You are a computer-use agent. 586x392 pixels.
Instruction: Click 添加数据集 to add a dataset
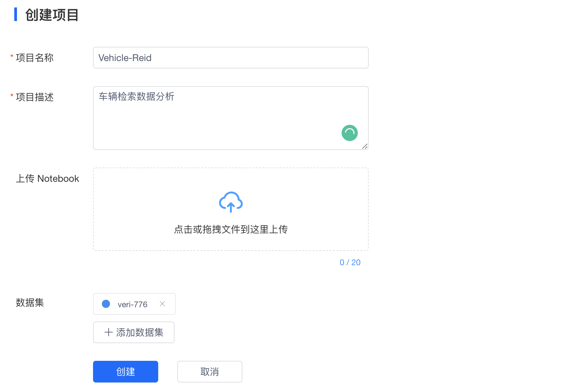tap(134, 332)
